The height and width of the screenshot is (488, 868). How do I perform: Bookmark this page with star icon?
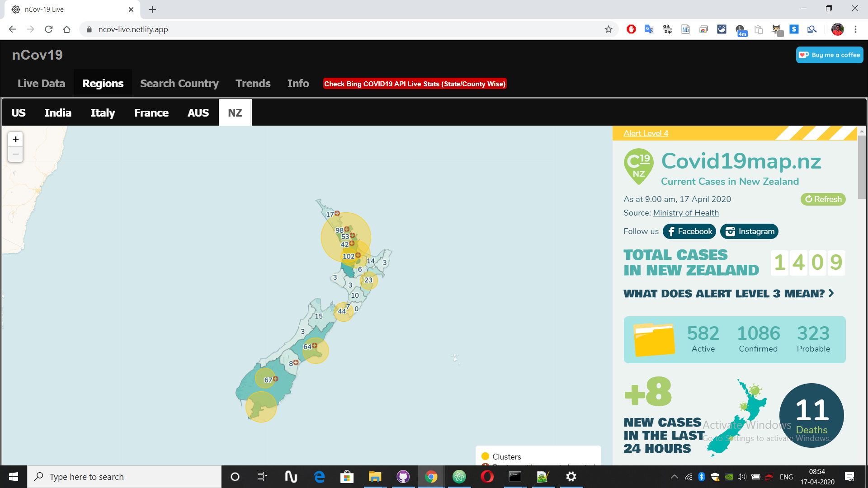tap(609, 29)
